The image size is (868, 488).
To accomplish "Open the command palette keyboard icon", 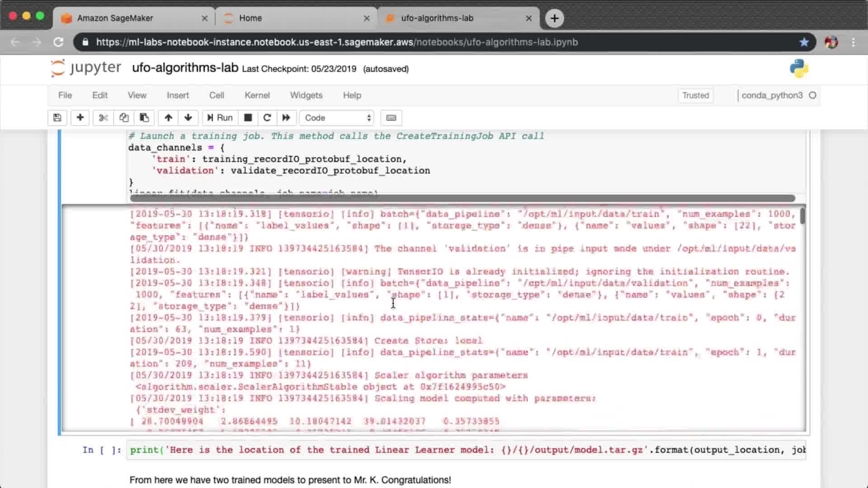I will 391,118.
